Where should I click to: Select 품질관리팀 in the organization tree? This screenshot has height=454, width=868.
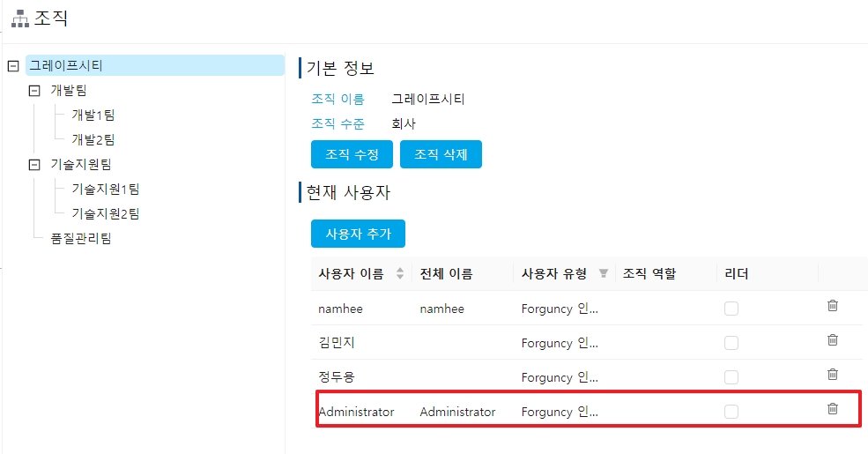(81, 238)
